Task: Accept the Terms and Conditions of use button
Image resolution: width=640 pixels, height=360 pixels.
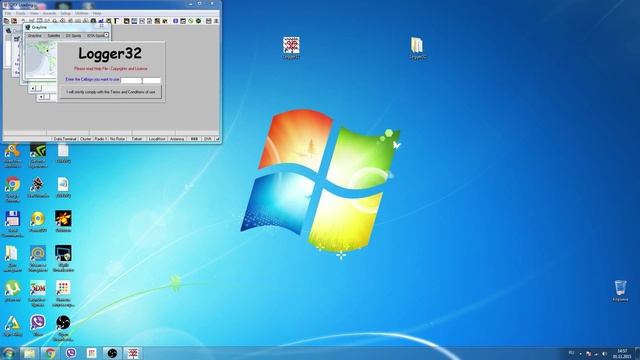Action: [x=111, y=92]
